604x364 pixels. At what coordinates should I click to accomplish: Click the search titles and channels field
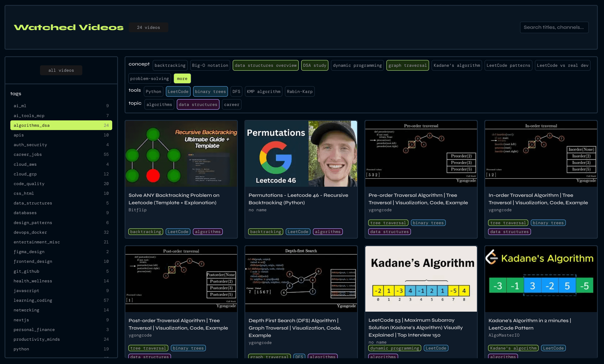554,27
